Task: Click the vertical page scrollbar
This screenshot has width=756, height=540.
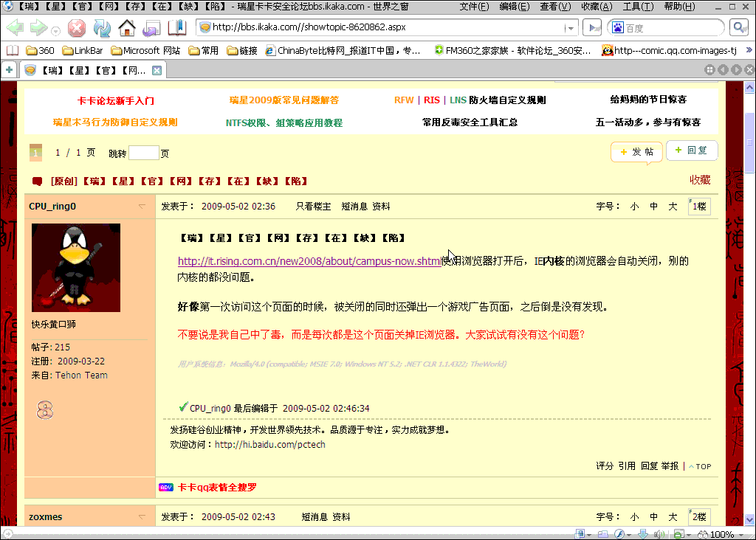Action: [x=749, y=295]
